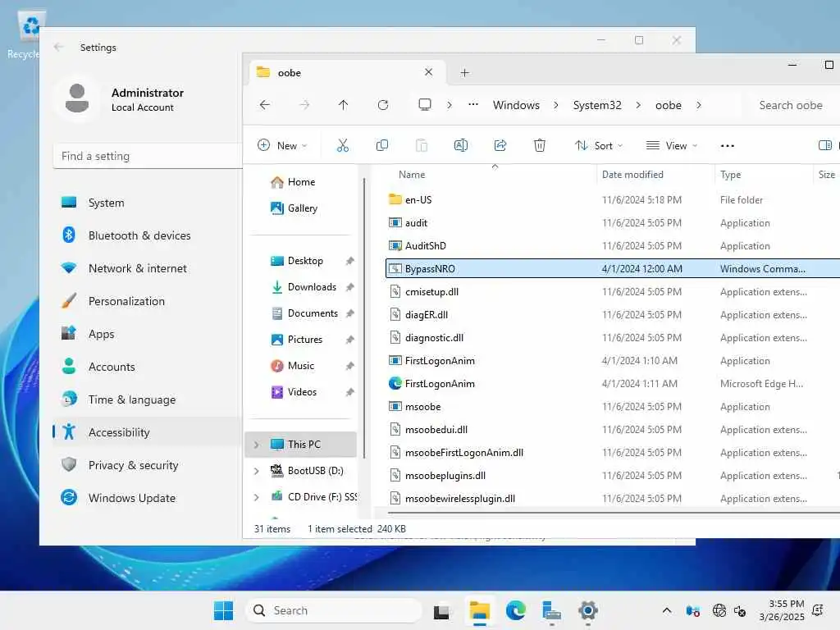Click the Cut scissors icon in Explorer toolbar
The height and width of the screenshot is (630, 840).
(x=342, y=145)
